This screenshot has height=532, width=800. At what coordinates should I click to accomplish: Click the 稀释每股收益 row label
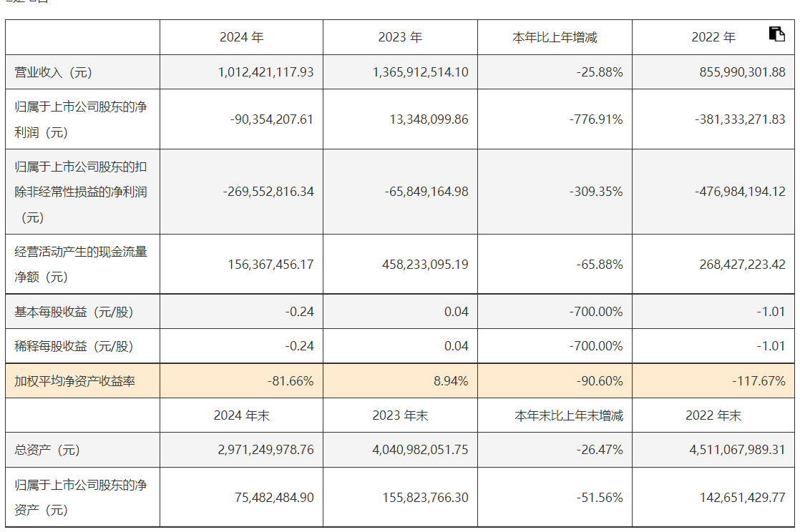[x=74, y=346]
